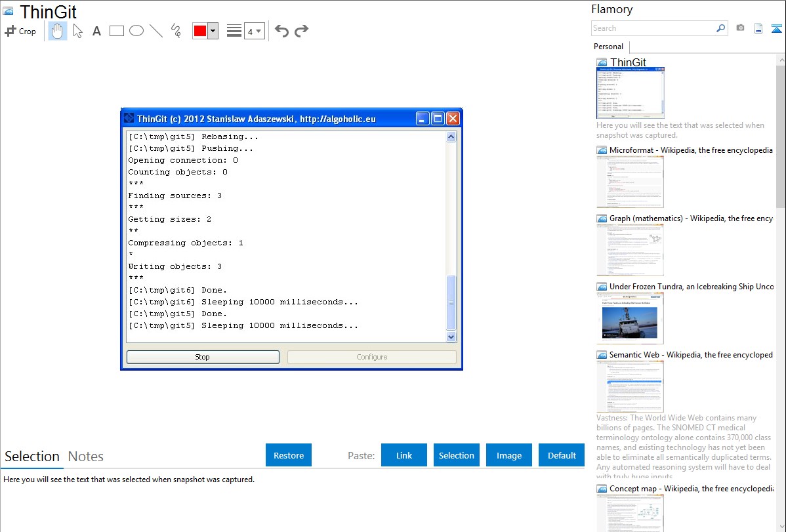Open the Under Frozen Tundra snapshot thumbnail
The image size is (786, 532).
(x=630, y=317)
